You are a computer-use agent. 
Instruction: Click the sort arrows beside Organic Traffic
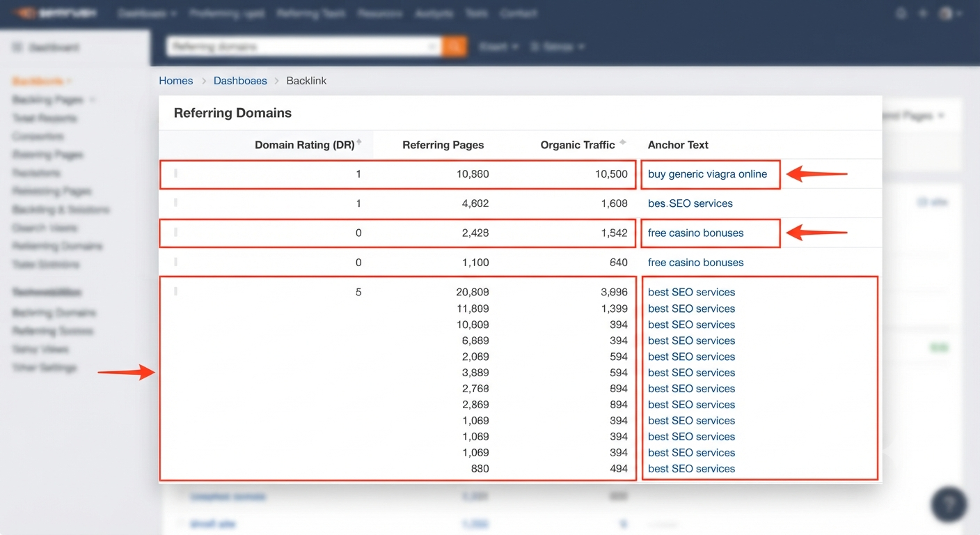point(623,142)
